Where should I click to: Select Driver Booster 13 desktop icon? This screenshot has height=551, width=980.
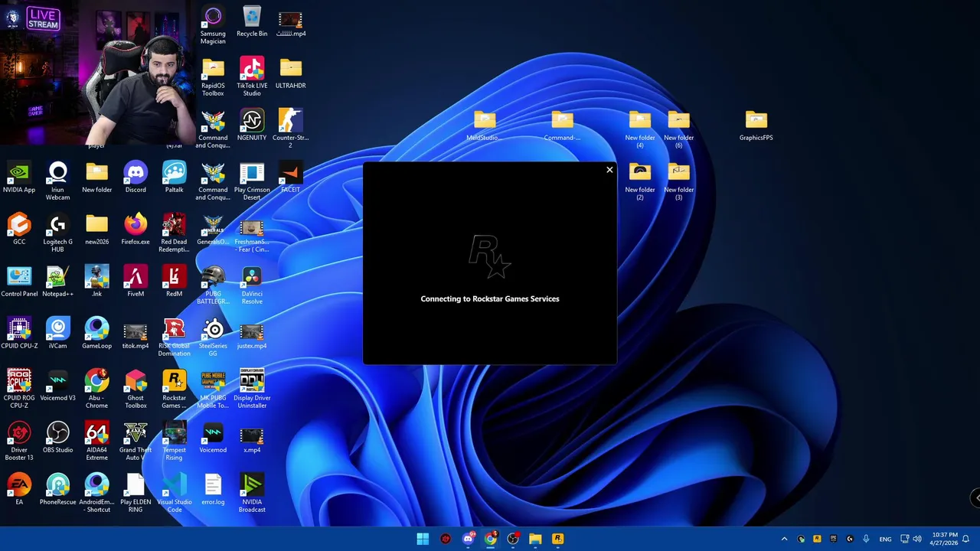pyautogui.click(x=19, y=442)
